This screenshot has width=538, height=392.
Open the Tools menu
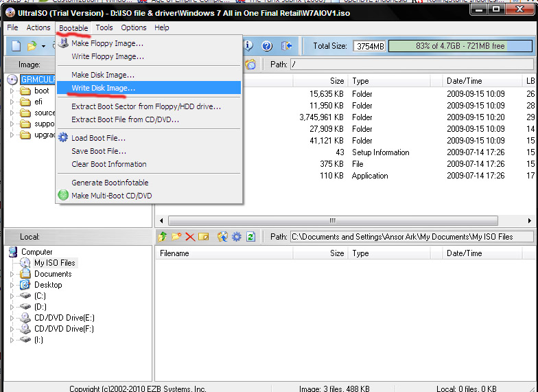(x=104, y=27)
